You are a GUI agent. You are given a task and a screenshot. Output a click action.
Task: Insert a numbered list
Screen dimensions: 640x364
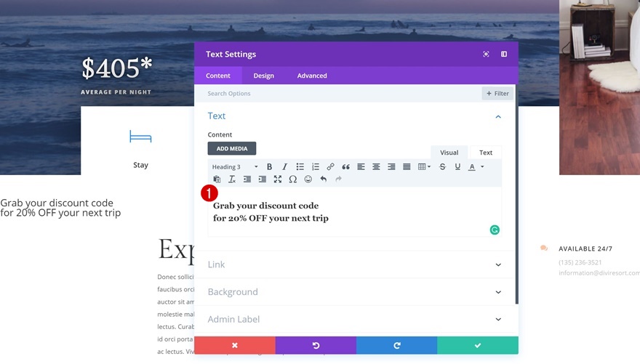coord(315,166)
